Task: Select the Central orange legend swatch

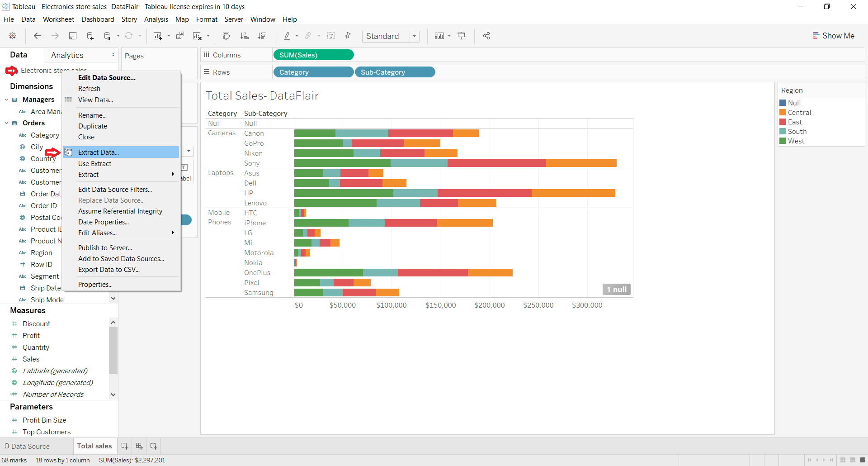Action: point(783,112)
